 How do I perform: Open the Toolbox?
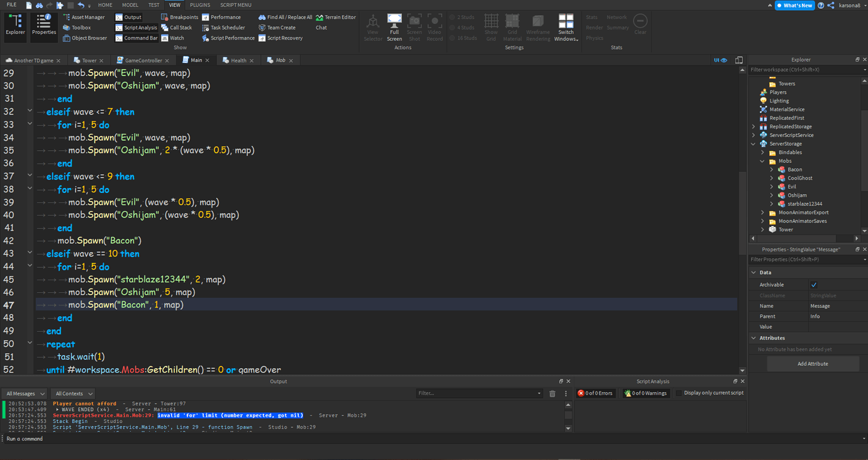click(x=77, y=28)
